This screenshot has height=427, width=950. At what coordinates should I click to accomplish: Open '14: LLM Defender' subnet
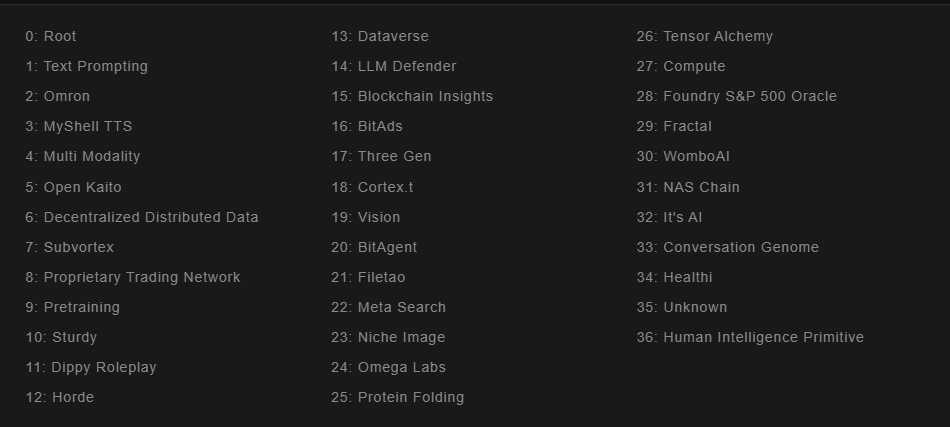click(x=394, y=66)
